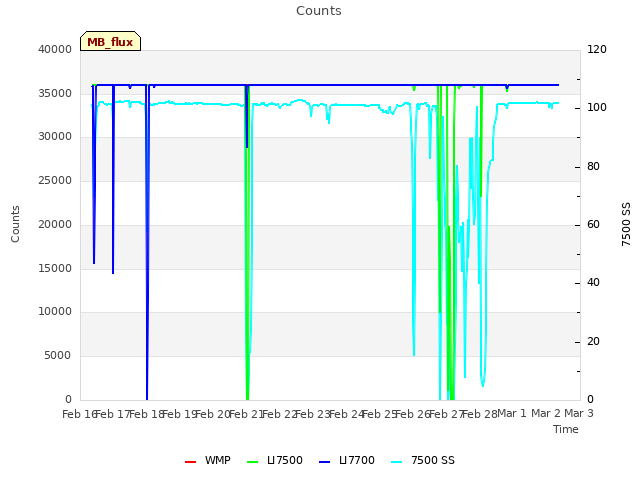The image size is (640, 480).
Task: Click the 40 right-axis tick label
Action: (x=593, y=282)
